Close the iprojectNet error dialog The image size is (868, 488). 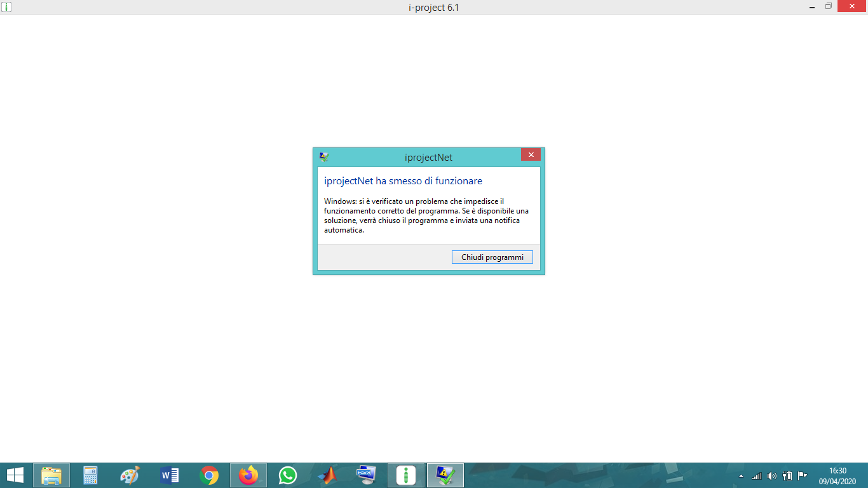point(531,155)
